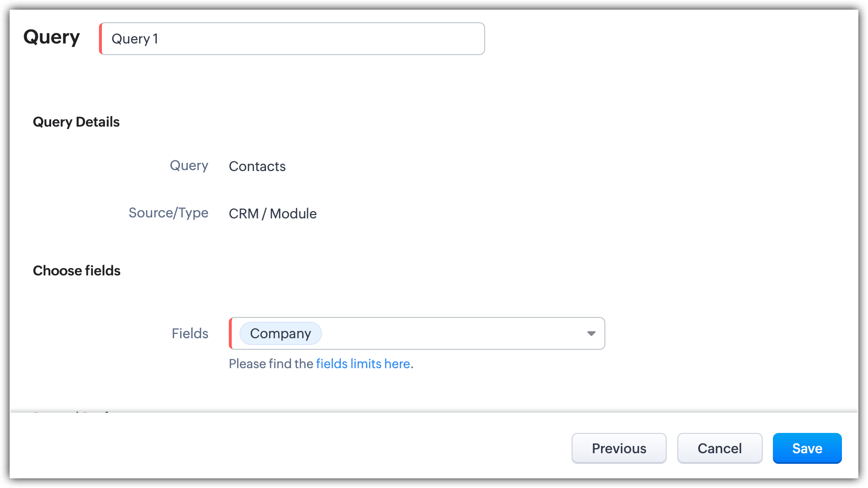Click red required marker on Fields box

(x=230, y=333)
